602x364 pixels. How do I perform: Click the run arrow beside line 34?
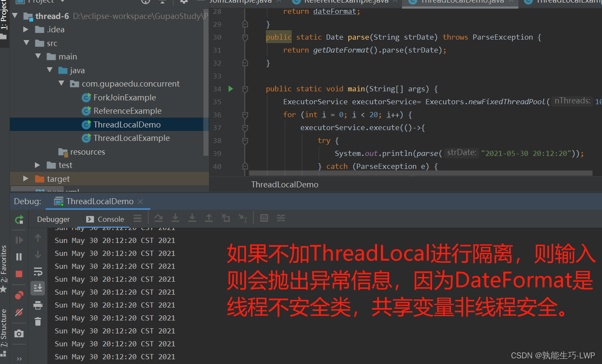point(231,88)
